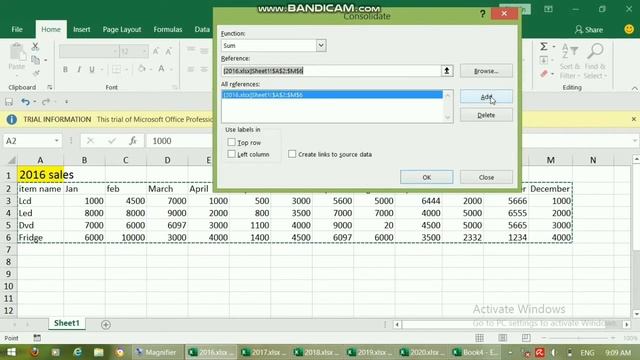Viewport: 640px width, 360px height.
Task: Click the horizontal scrollbar right arrow
Action: [x=627, y=324]
